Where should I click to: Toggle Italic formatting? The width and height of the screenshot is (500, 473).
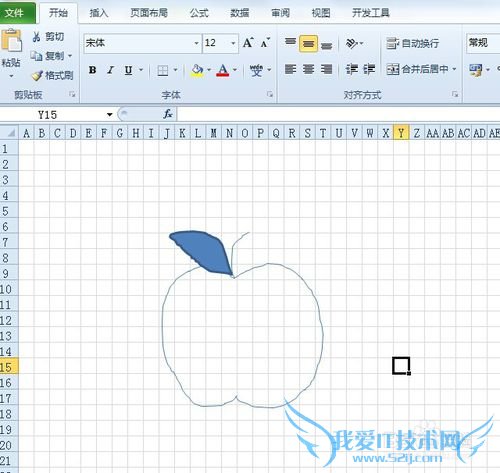click(111, 70)
